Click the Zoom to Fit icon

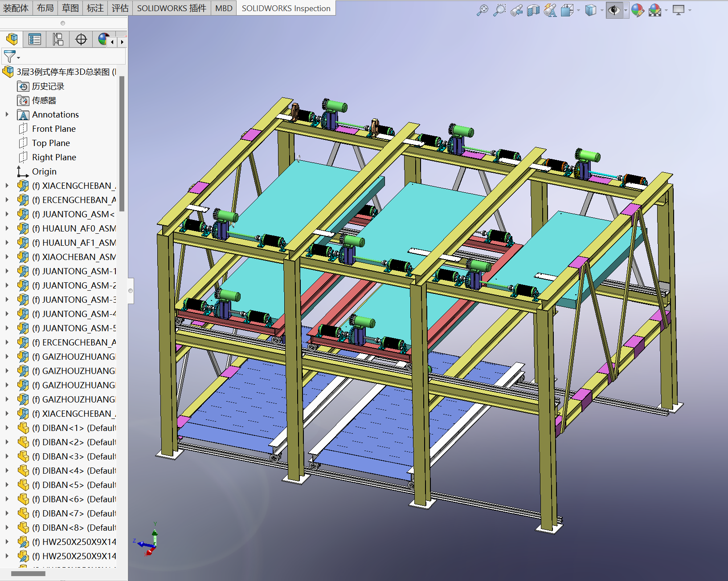click(482, 10)
